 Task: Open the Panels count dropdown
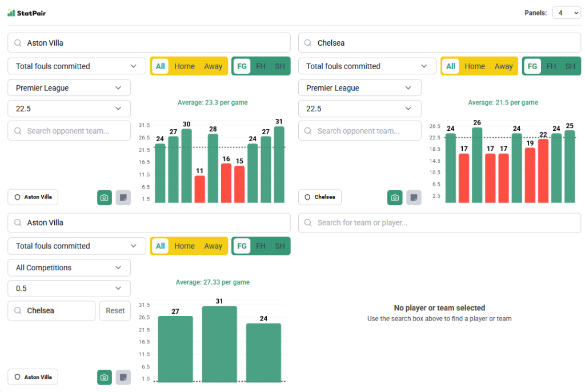coord(566,13)
